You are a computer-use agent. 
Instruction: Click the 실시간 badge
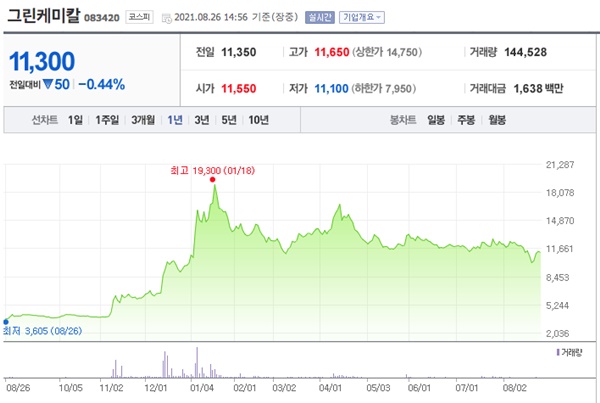point(320,17)
